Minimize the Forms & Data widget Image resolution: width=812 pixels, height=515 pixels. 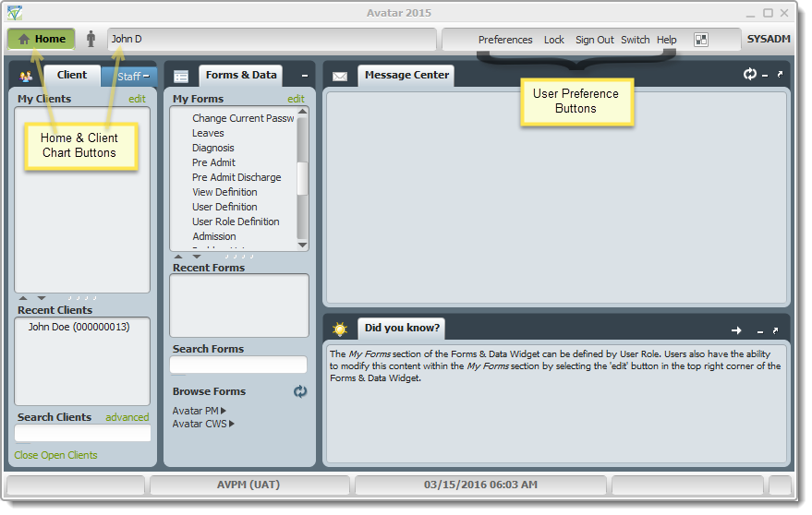305,76
